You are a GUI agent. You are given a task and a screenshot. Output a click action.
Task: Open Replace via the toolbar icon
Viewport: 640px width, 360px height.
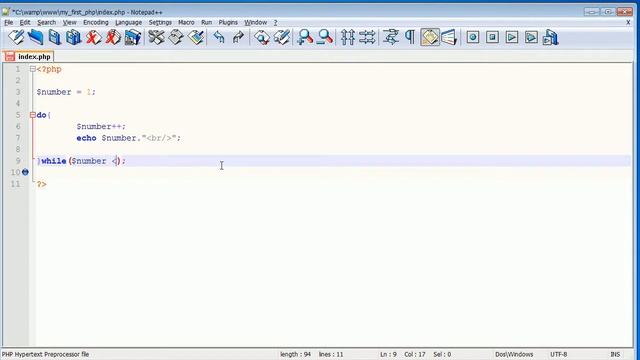[x=282, y=38]
